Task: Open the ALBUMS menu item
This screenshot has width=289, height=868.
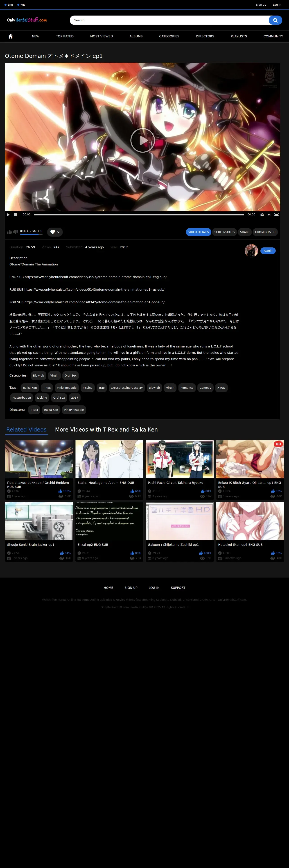Action: pos(136,36)
